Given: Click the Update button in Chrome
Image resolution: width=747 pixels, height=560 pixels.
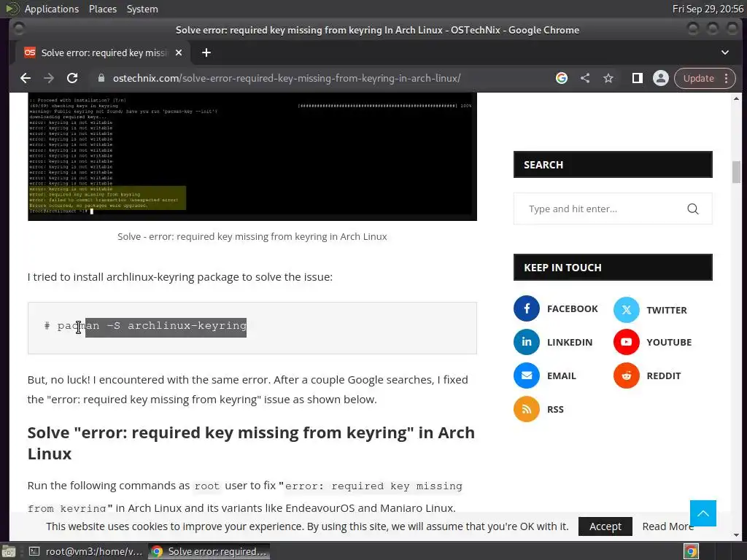Looking at the screenshot, I should [698, 78].
